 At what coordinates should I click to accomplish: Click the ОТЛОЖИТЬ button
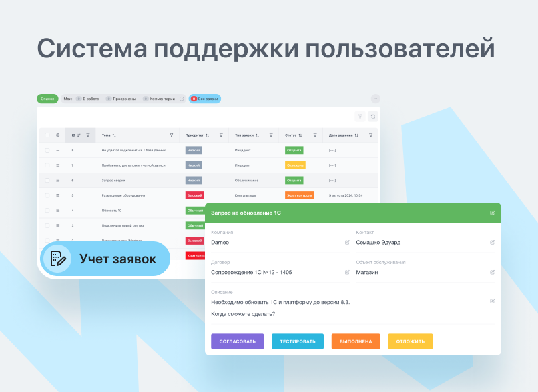point(411,341)
